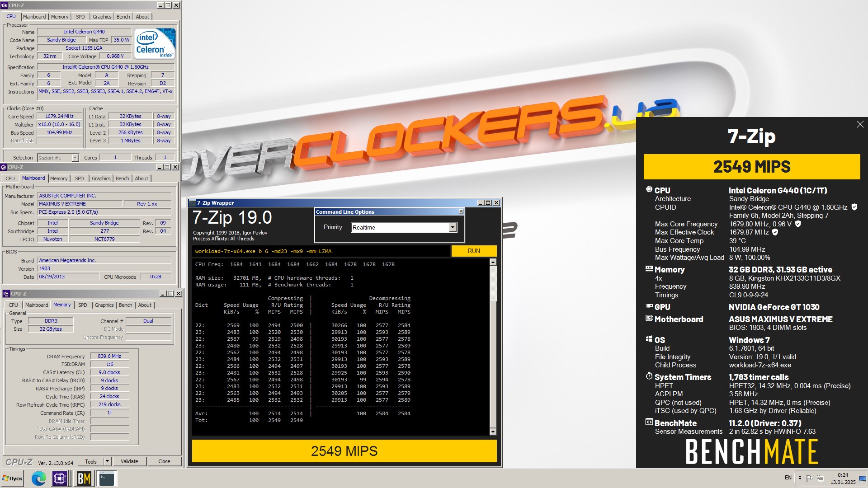868x488 pixels.
Task: Open the Selection Socket #1 dropdown
Action: tap(75, 158)
